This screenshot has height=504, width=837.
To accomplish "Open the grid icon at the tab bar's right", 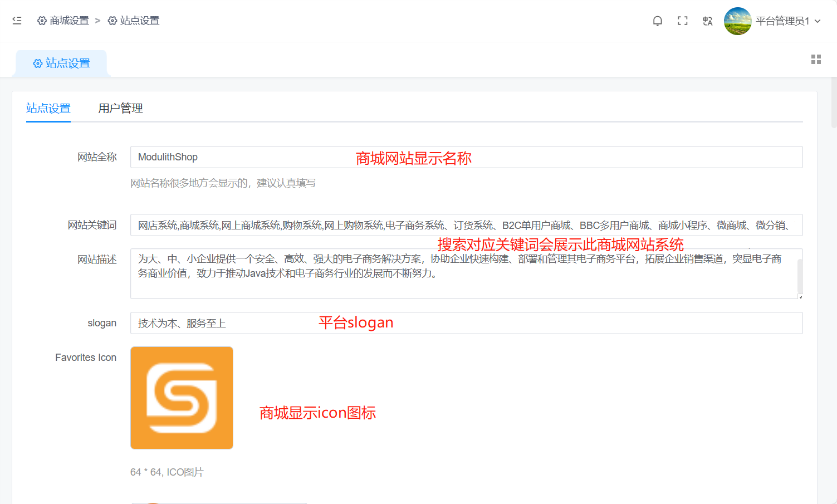I will [x=816, y=60].
